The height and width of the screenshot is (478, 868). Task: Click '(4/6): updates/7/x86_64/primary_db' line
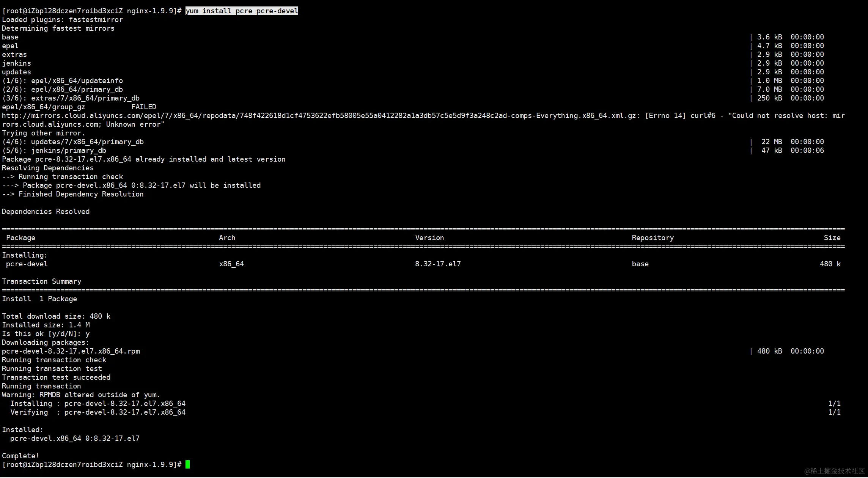(73, 142)
